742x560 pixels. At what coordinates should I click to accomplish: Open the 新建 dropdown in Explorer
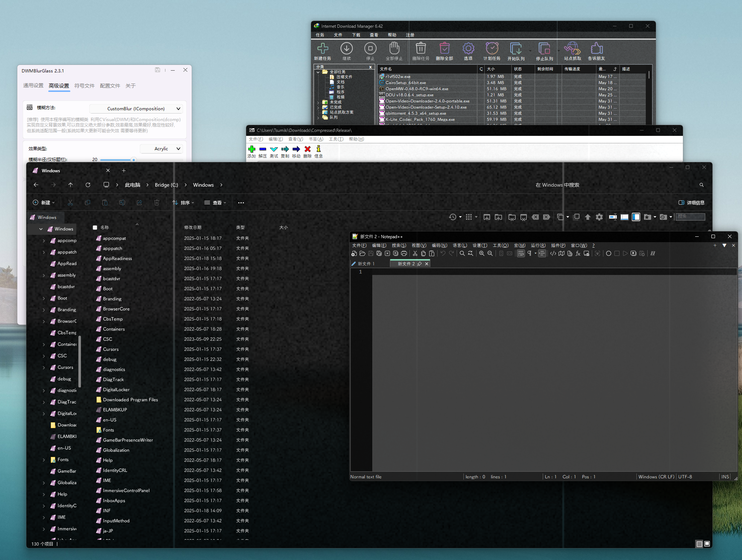click(44, 203)
